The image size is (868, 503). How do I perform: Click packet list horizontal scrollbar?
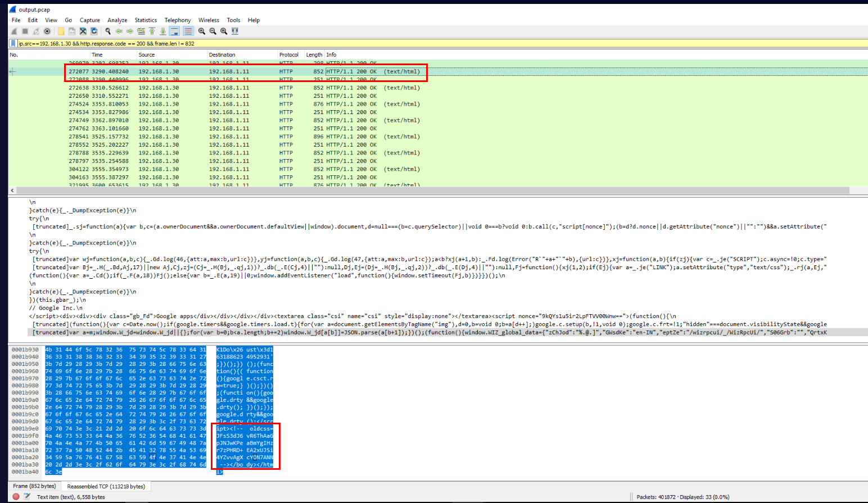pyautogui.click(x=433, y=191)
